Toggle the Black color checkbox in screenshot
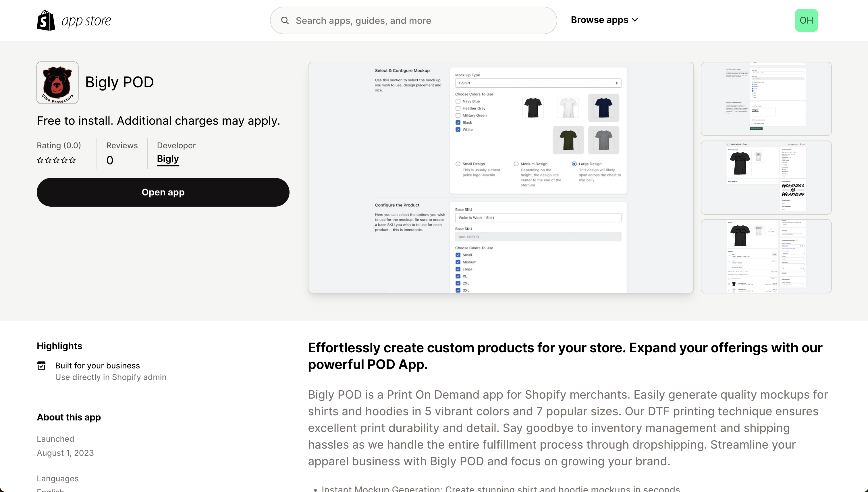 coord(458,122)
